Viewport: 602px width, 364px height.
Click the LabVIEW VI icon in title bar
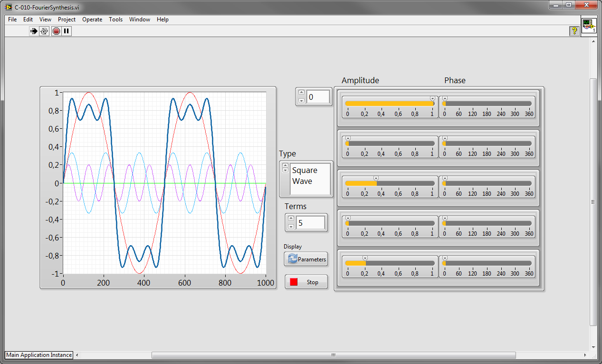coord(9,7)
